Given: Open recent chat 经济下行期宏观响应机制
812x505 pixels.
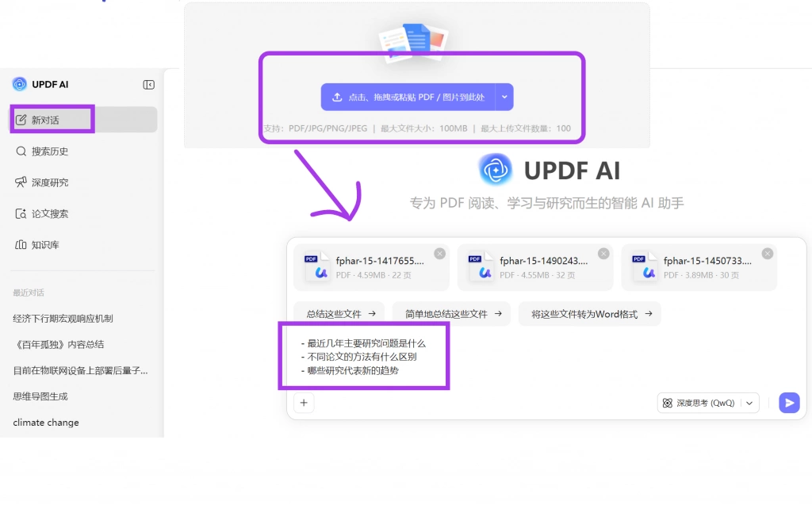Looking at the screenshot, I should (63, 319).
